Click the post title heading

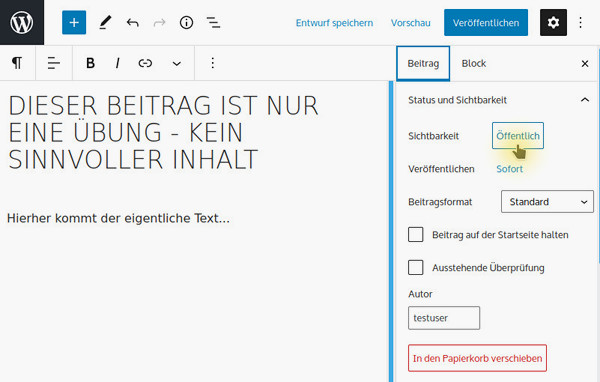[x=163, y=132]
